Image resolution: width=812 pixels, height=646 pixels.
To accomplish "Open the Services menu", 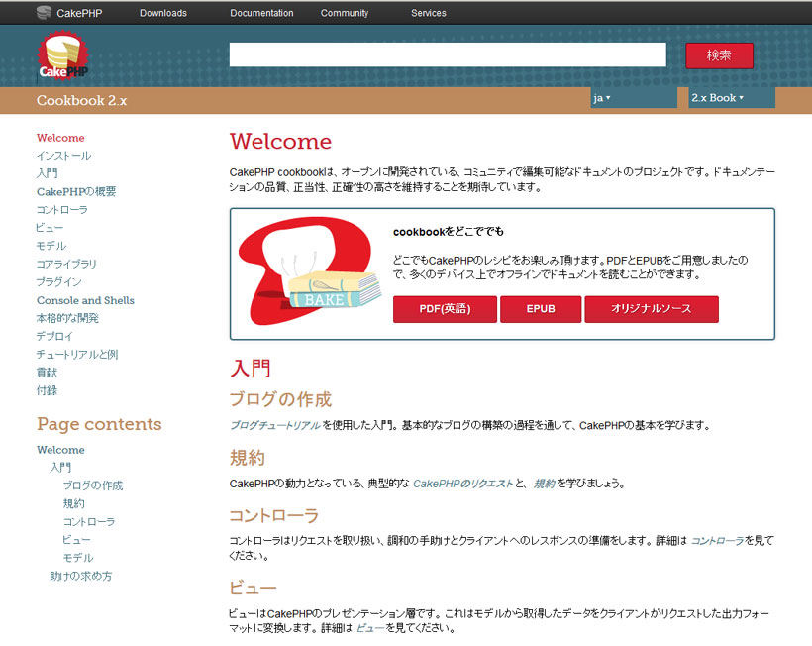I will 428,13.
